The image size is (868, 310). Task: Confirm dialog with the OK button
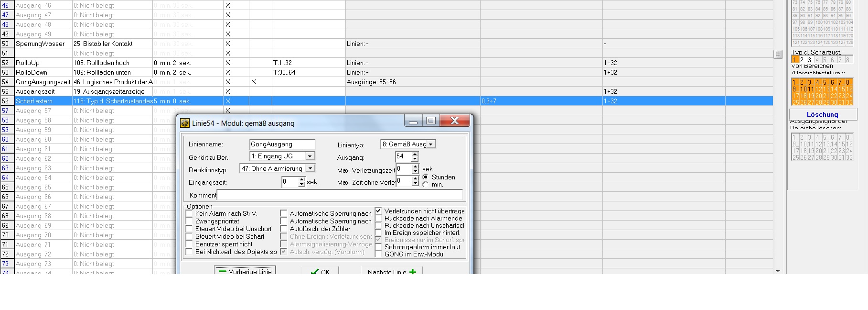point(320,271)
